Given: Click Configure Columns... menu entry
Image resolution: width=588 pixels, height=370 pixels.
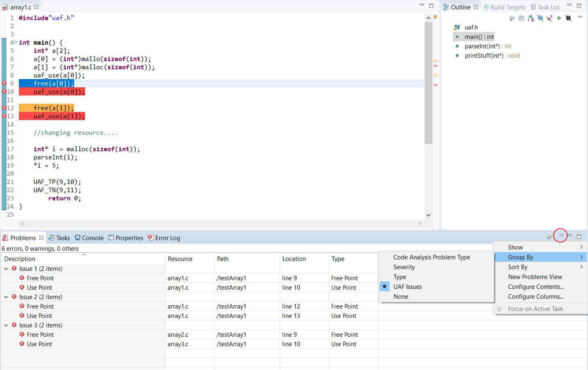Looking at the screenshot, I should pos(535,297).
